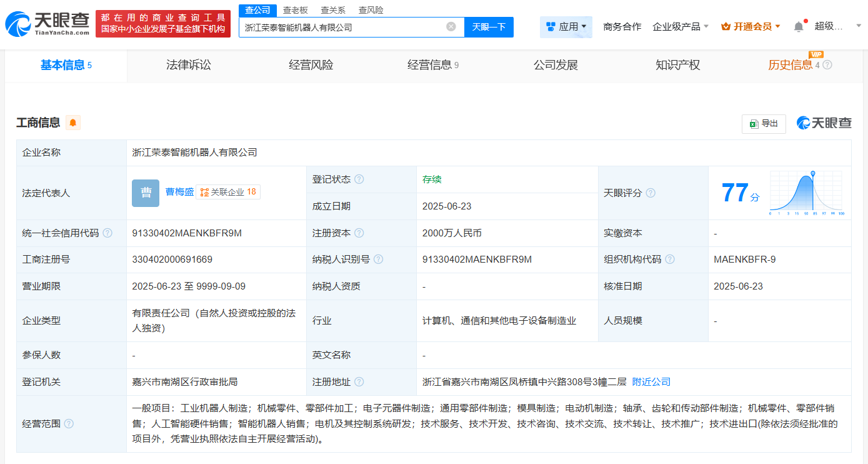Click the 天眼一下 search button
Screen dimensions: 868x464
488,27
